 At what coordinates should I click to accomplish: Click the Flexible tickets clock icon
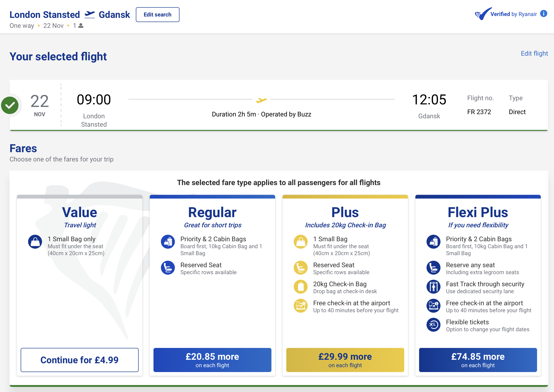pos(433,325)
